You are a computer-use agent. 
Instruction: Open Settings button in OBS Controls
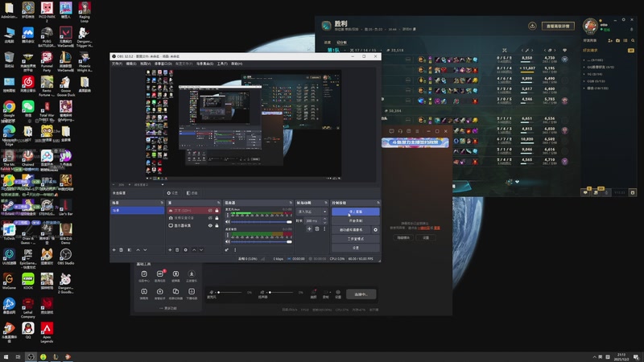click(356, 248)
